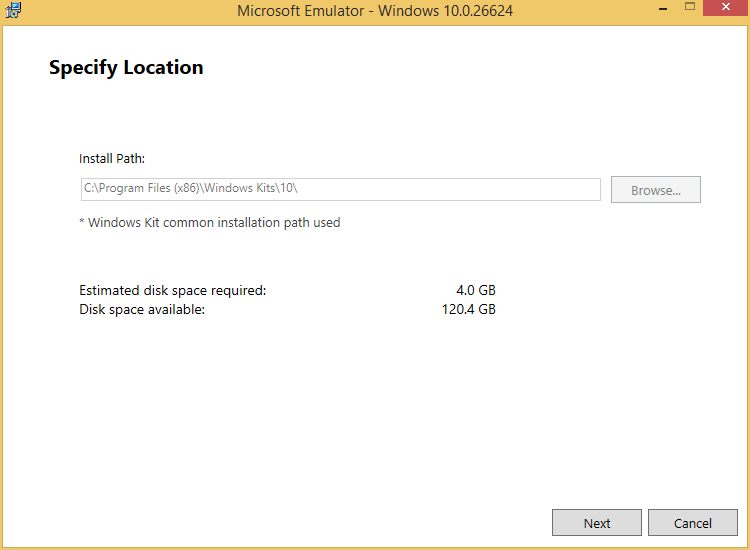Click the Estimated disk space required label
The image size is (750, 550).
[173, 290]
